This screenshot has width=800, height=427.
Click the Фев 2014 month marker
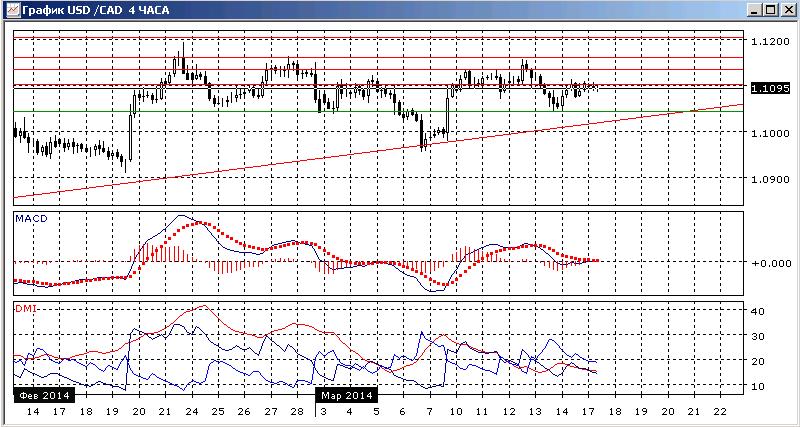(44, 395)
